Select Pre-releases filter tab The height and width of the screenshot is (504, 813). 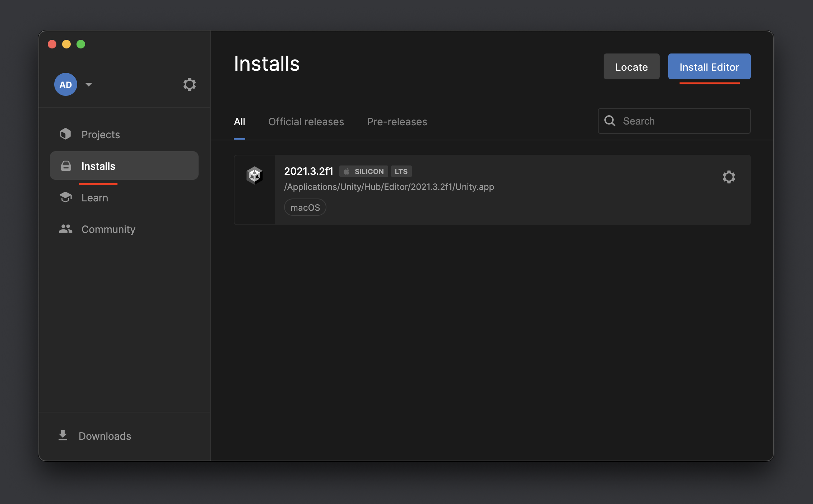click(x=397, y=121)
